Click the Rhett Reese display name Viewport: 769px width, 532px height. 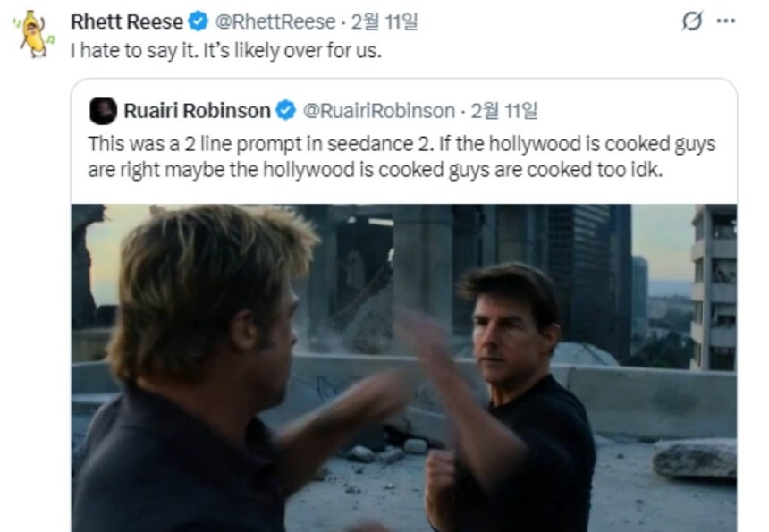[127, 21]
